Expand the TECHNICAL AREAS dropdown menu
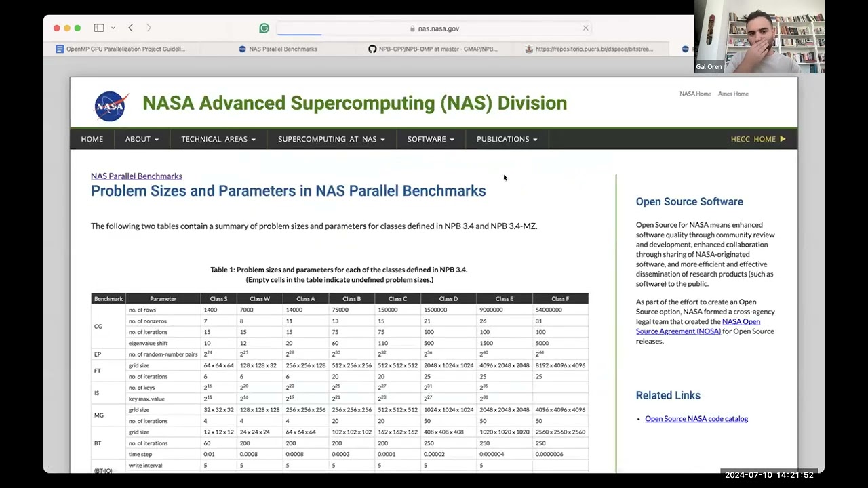The image size is (868, 488). point(218,139)
